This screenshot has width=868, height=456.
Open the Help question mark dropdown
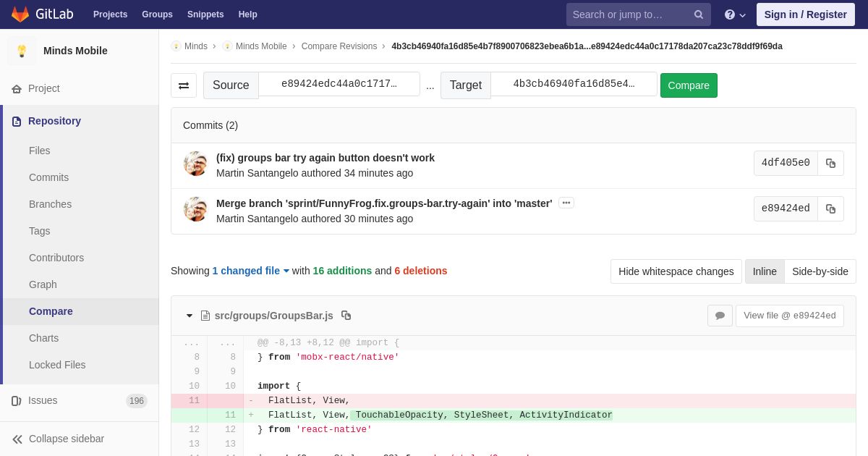point(735,14)
